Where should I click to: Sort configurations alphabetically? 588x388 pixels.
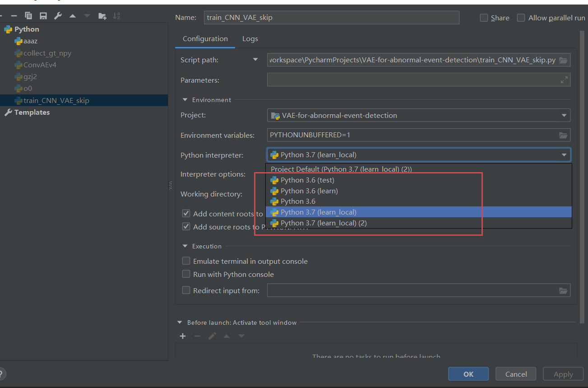click(116, 15)
